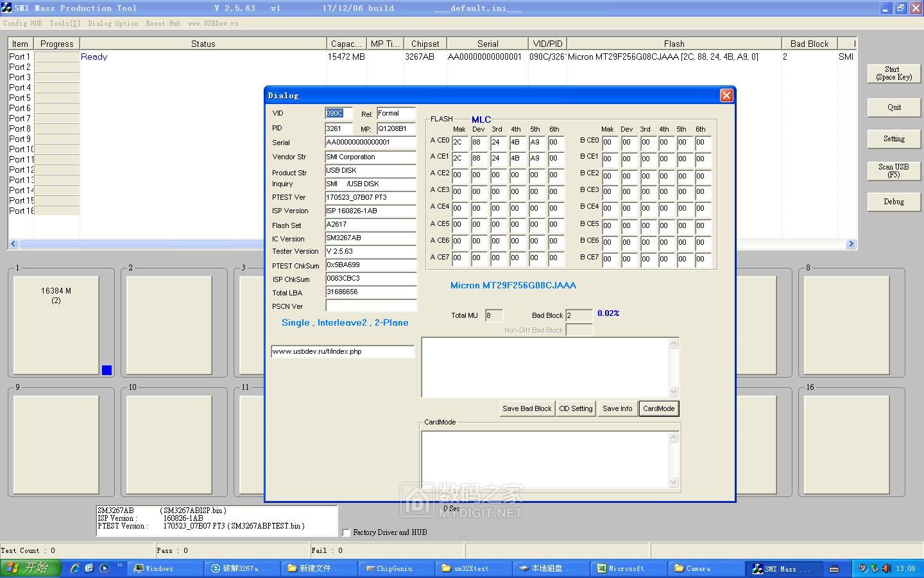This screenshot has height=578, width=924.
Task: Click the Bad Block column header
Action: [x=809, y=44]
